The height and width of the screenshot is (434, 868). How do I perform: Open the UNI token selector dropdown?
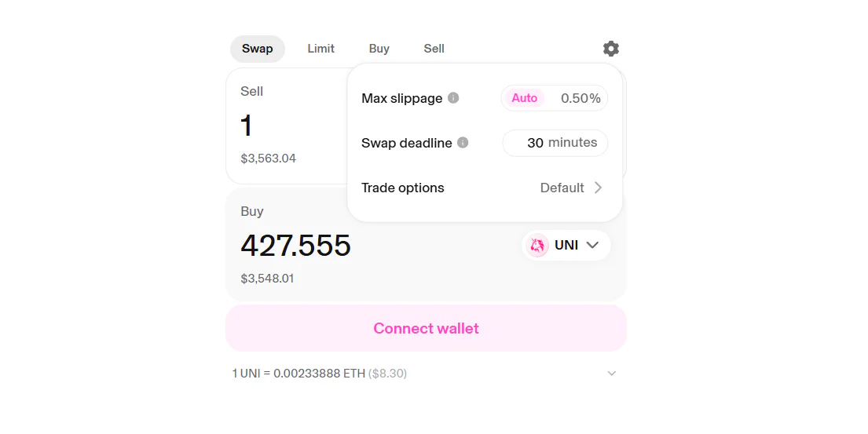click(566, 246)
